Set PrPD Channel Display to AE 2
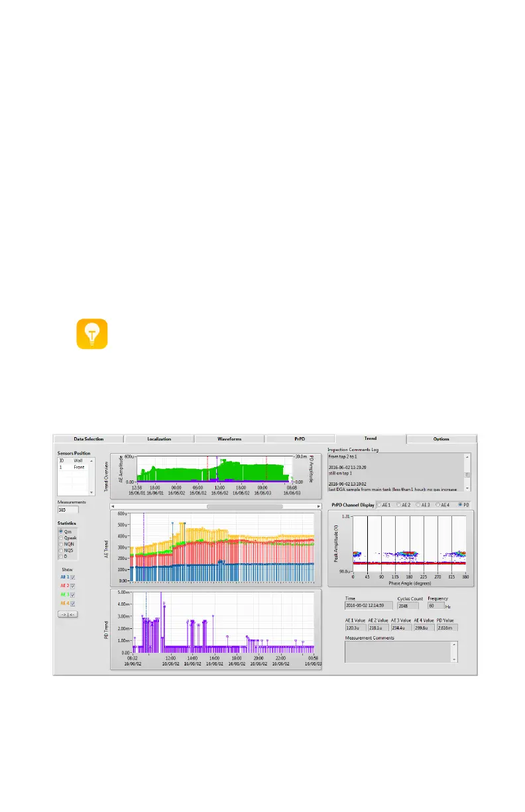 point(399,505)
